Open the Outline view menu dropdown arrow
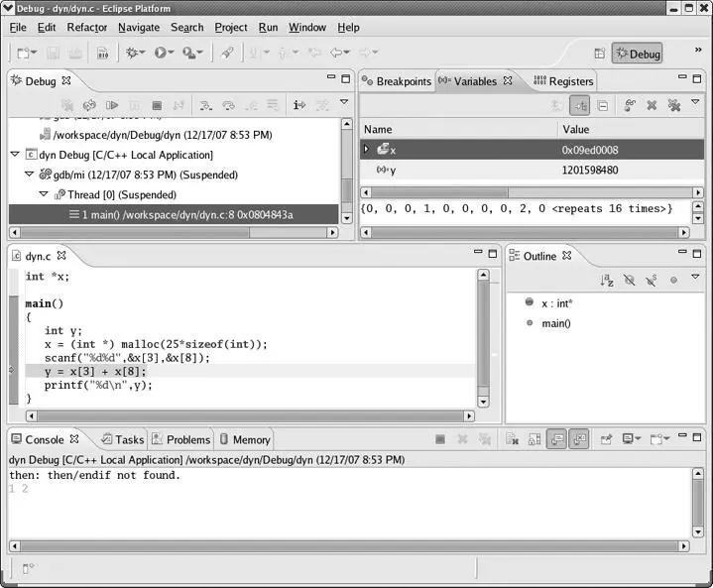The image size is (713, 588). (694, 280)
